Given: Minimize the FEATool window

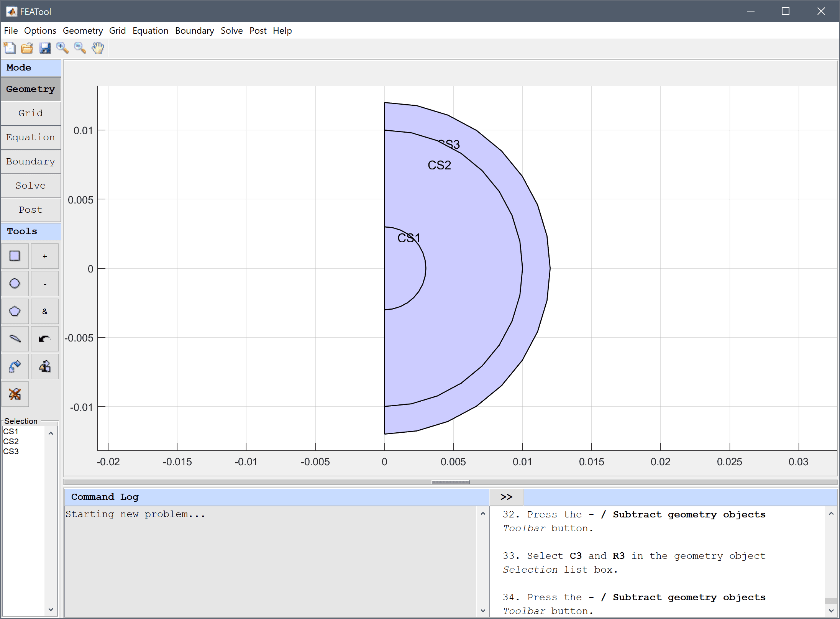Looking at the screenshot, I should pos(751,11).
